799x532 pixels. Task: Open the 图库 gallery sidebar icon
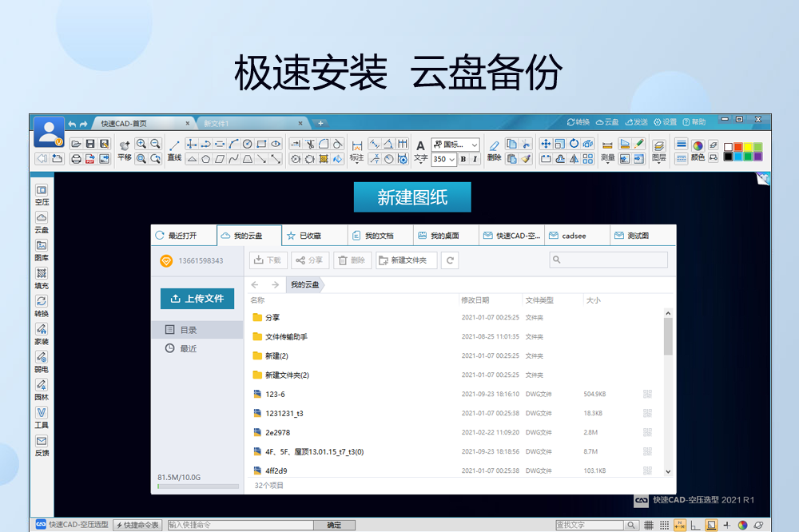tap(42, 251)
